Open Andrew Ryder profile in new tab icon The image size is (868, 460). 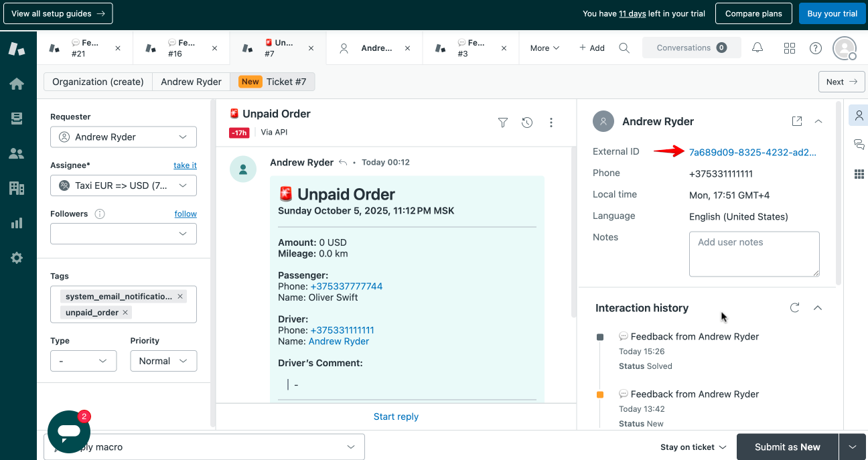[x=797, y=121]
